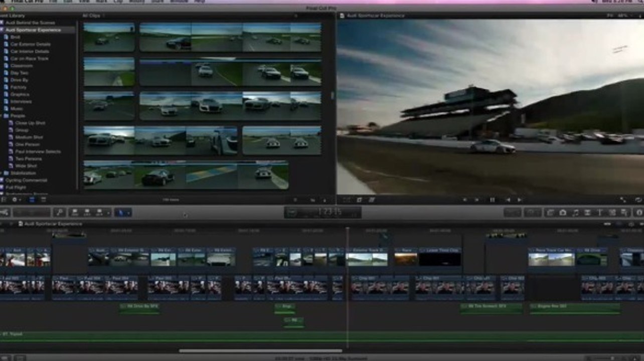Select Paul Interview Selects collection

point(38,151)
